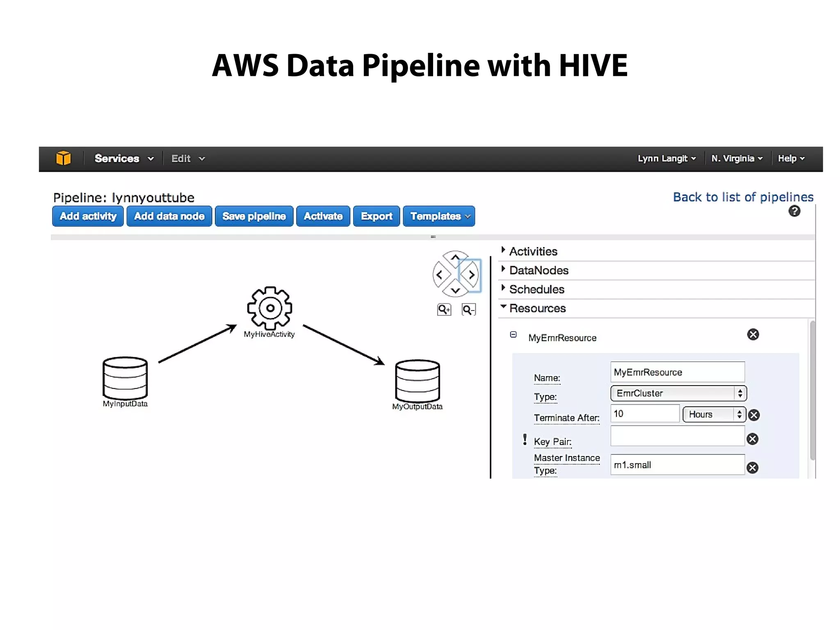Click the Add activity button
Screen dimensions: 840x630
[88, 216]
